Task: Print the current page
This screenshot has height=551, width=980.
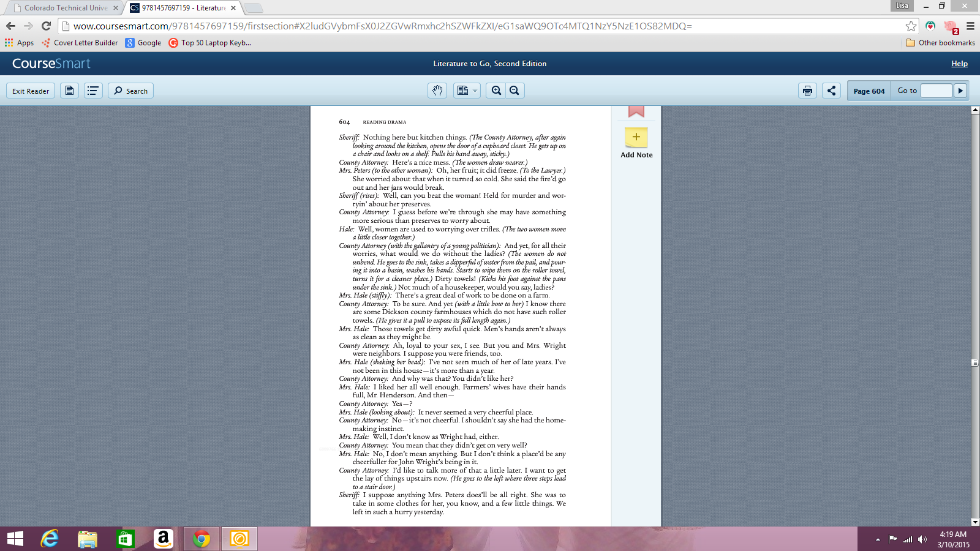Action: (x=807, y=91)
